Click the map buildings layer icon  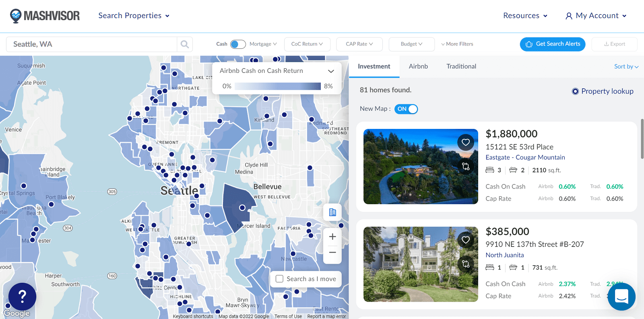pyautogui.click(x=332, y=212)
